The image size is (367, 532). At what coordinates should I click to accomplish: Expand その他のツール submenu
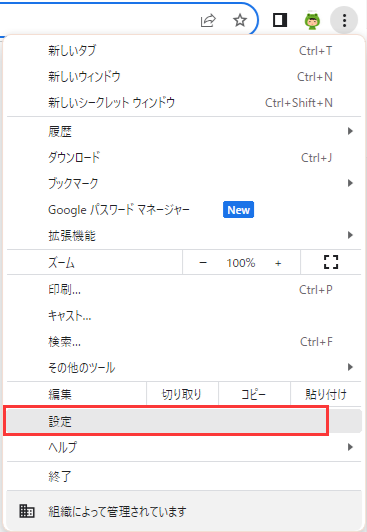(x=184, y=367)
